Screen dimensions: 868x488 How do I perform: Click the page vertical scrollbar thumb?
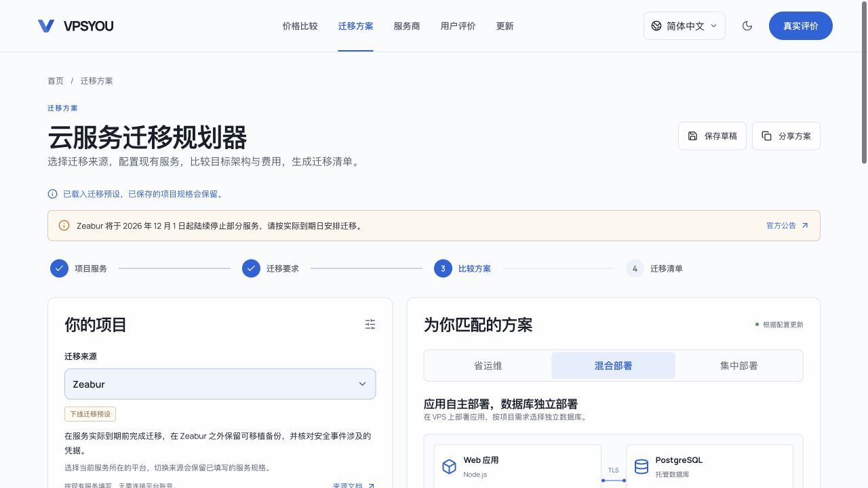864,83
